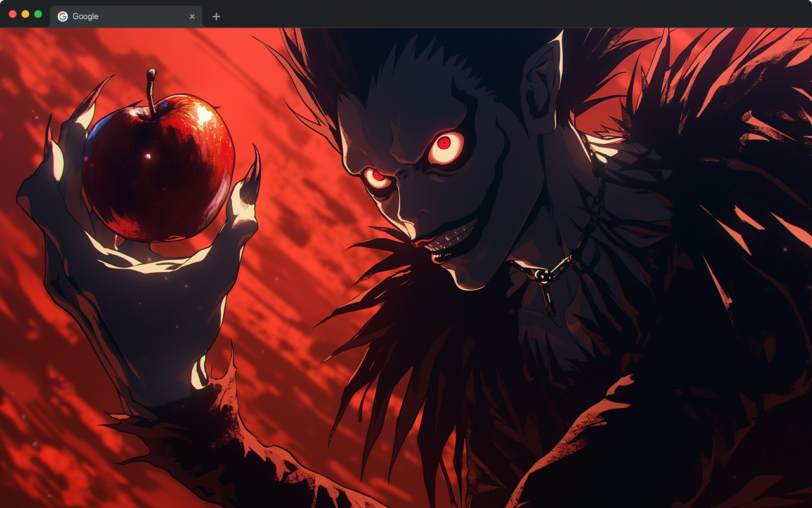Click the Google favicon on the tab
The image size is (812, 508).
(63, 17)
